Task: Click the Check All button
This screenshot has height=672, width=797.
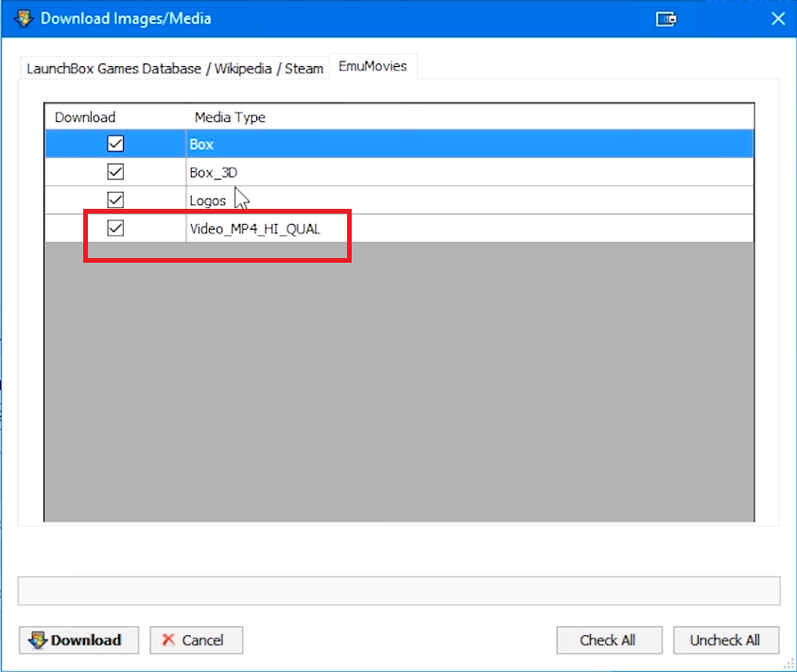Action: click(x=608, y=640)
